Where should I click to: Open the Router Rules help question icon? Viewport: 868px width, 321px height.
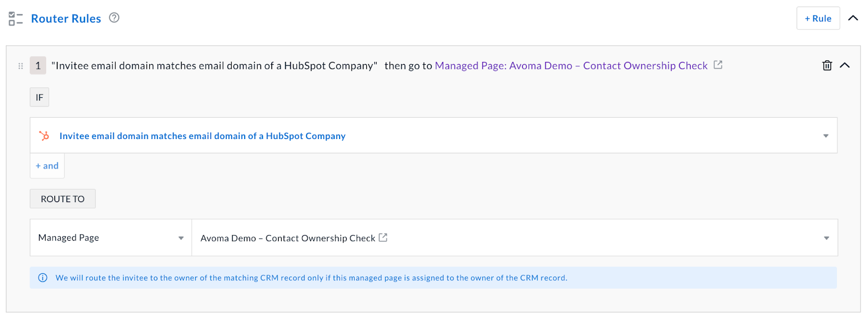click(x=114, y=18)
